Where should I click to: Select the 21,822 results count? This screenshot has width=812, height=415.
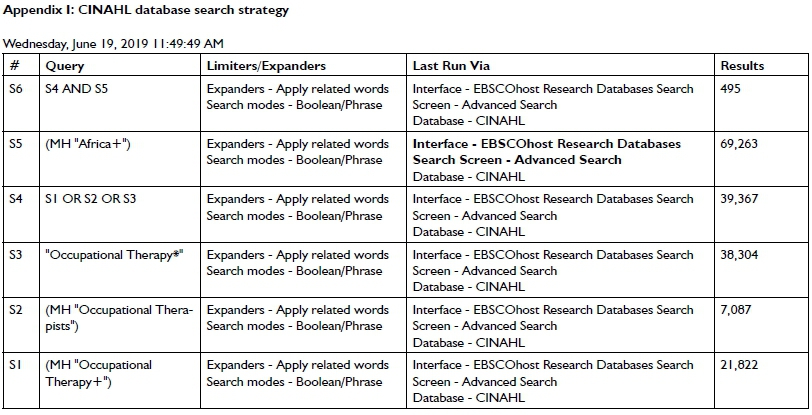(x=741, y=365)
